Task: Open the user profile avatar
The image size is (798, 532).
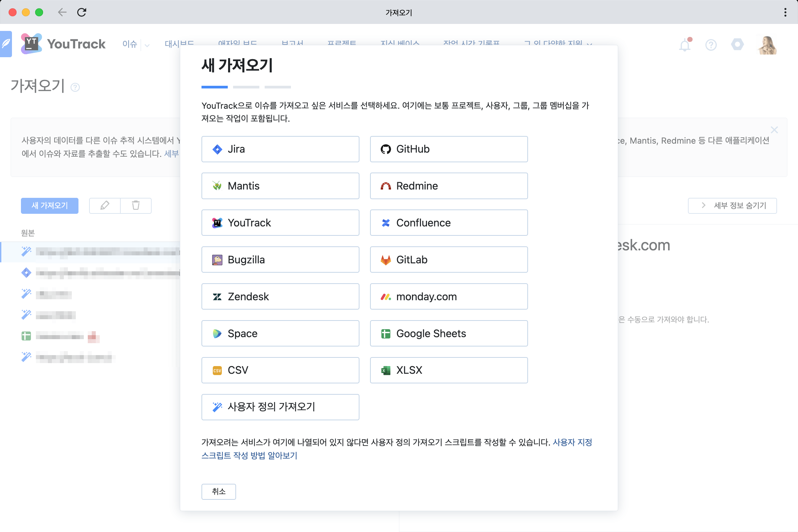Action: pyautogui.click(x=767, y=45)
